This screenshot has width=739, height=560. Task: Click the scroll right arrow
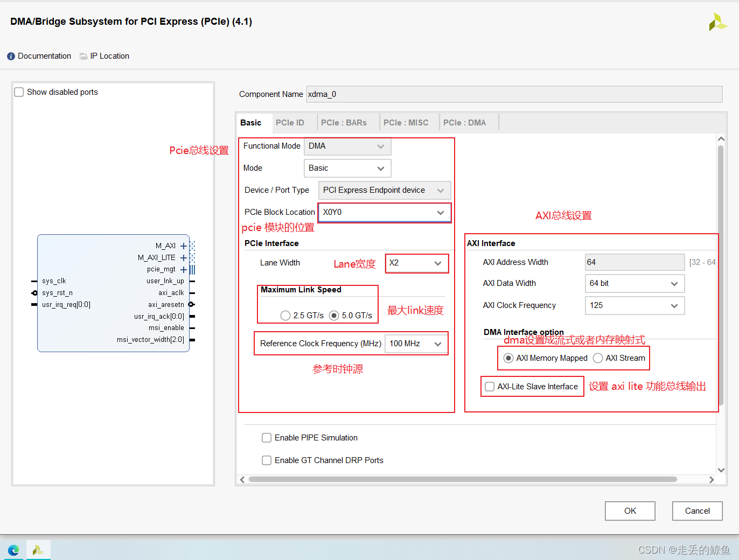click(712, 480)
